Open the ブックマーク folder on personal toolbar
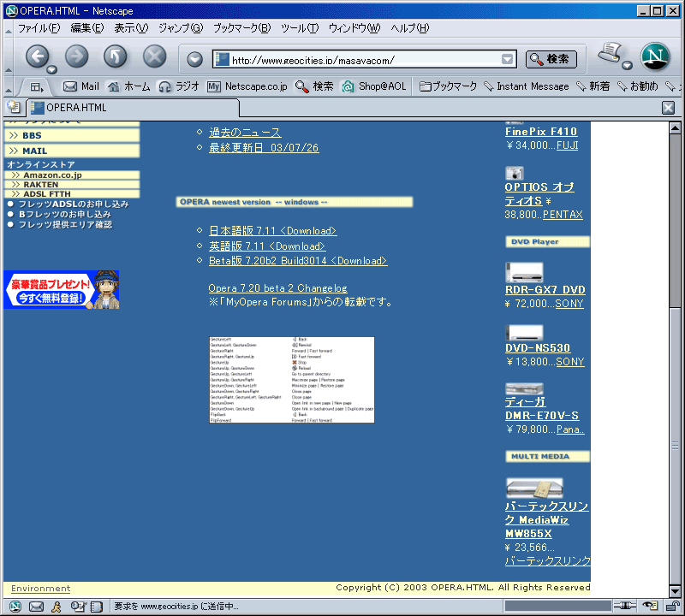 click(448, 86)
